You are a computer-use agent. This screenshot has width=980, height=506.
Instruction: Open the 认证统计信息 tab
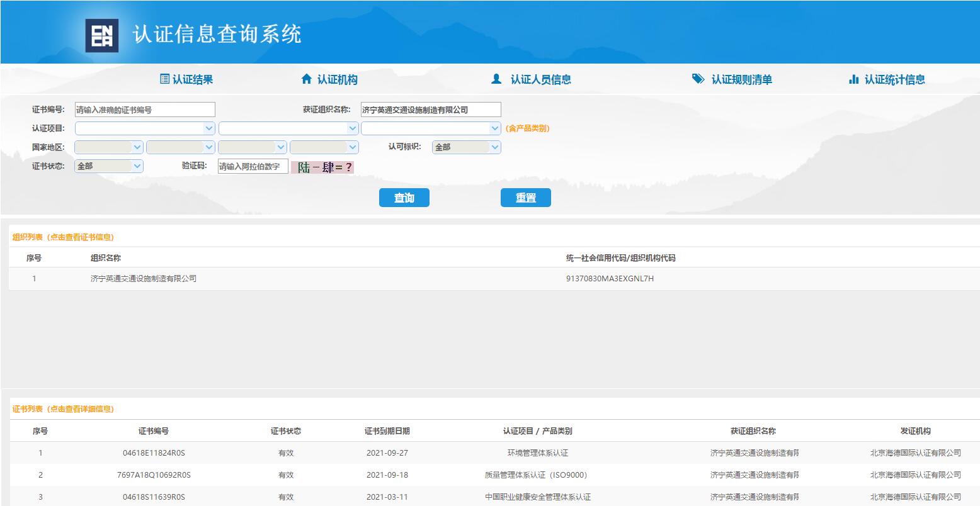pos(894,79)
